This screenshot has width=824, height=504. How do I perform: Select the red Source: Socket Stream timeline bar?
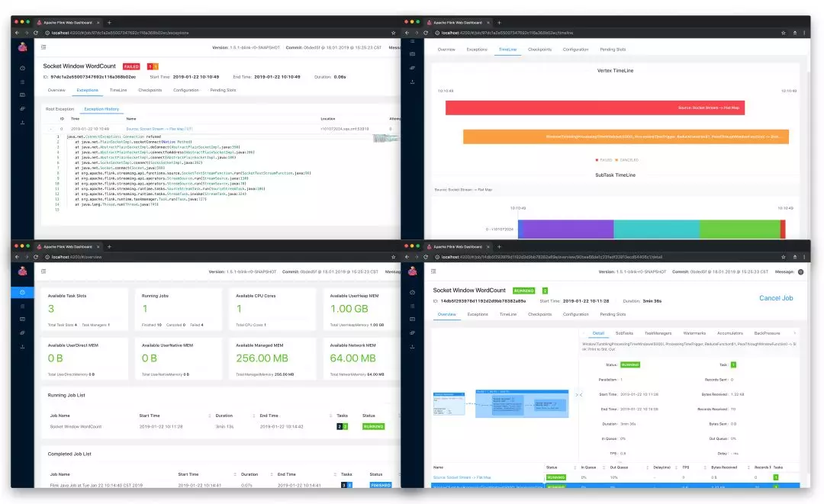[595, 108]
